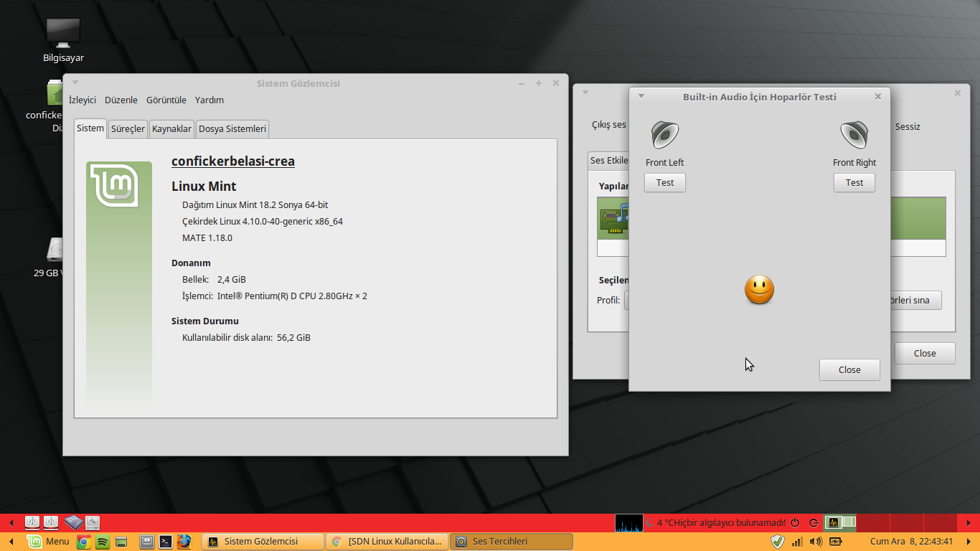Click the text Çekirdek Linux 4.10.0-40-generic x86_64
The width and height of the screenshot is (980, 551).
tap(263, 222)
